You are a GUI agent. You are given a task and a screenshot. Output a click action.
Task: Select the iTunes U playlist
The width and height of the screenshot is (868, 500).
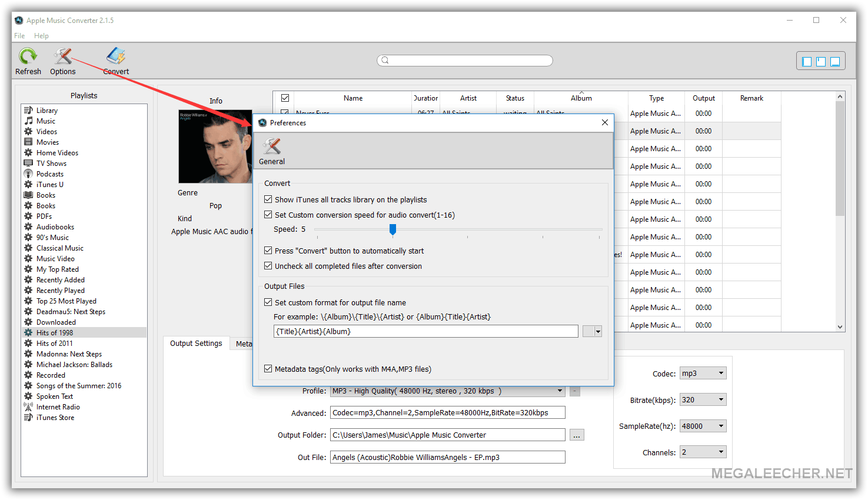pos(50,185)
